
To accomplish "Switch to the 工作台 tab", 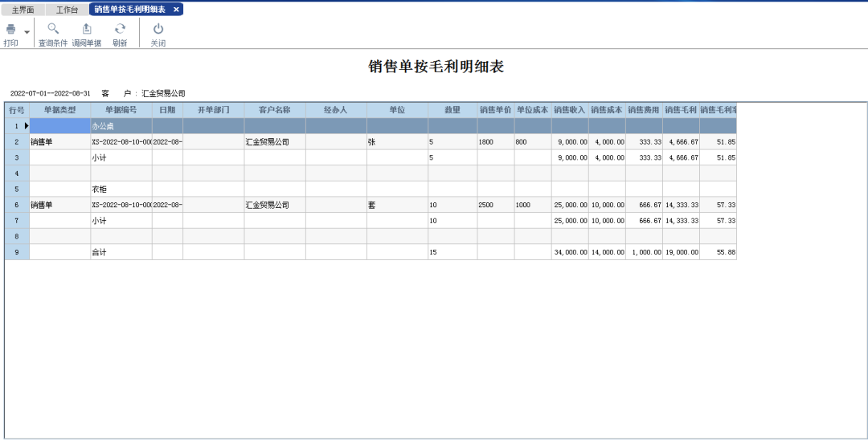I will pyautogui.click(x=67, y=10).
